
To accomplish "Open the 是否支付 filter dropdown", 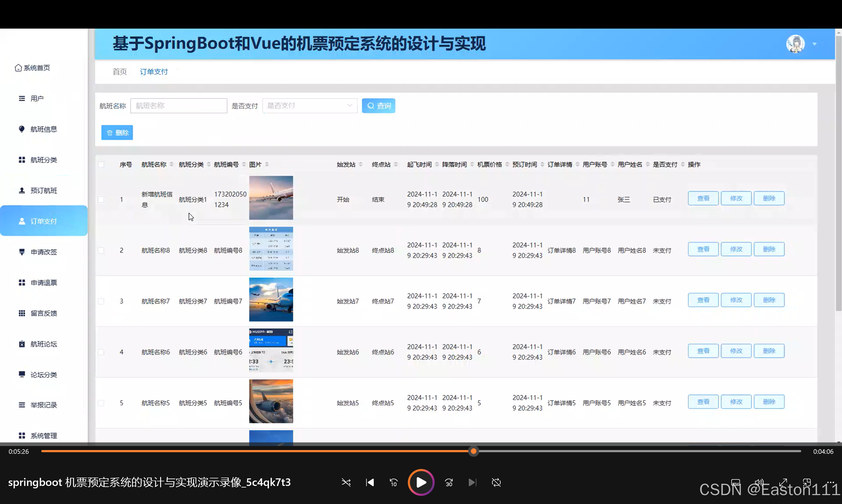I will (x=310, y=105).
